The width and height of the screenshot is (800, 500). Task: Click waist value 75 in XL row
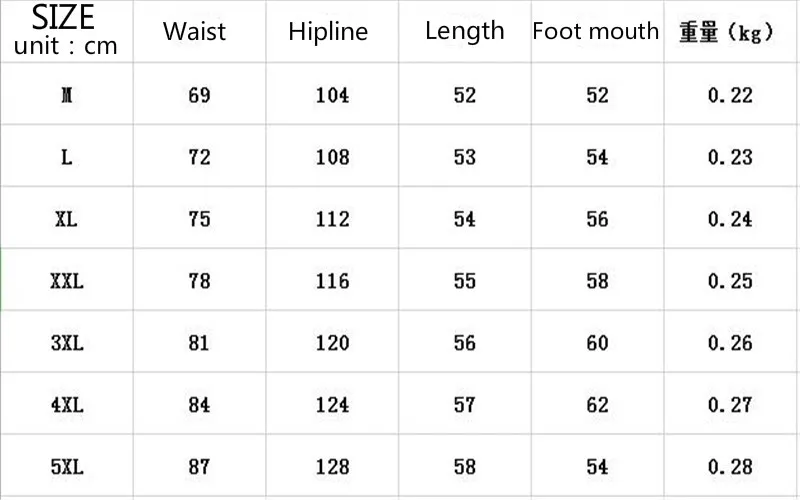tap(199, 219)
